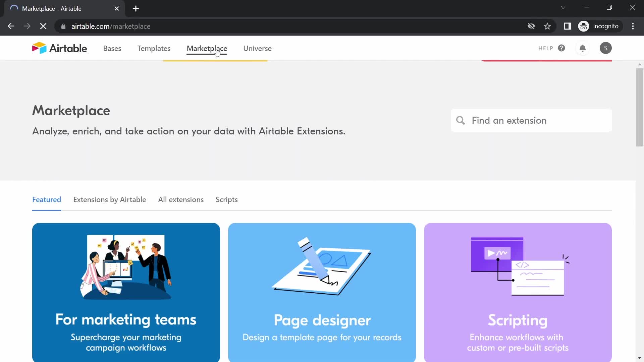
Task: Click the user profile avatar icon
Action: coord(605,48)
